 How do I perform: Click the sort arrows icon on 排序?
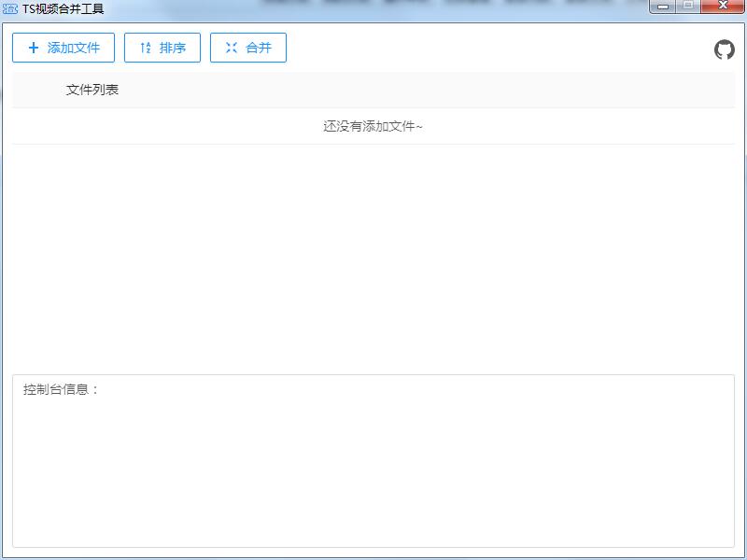[x=145, y=48]
